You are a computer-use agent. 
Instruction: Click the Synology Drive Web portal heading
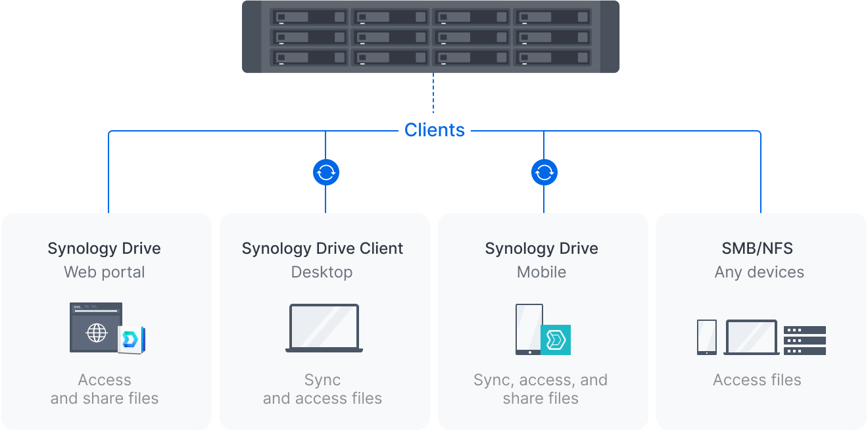[x=104, y=249]
